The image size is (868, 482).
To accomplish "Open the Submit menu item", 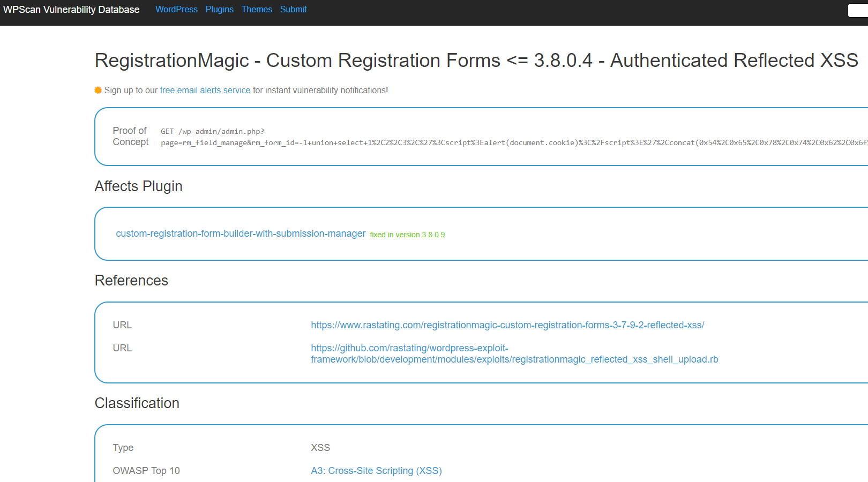I will pos(294,10).
